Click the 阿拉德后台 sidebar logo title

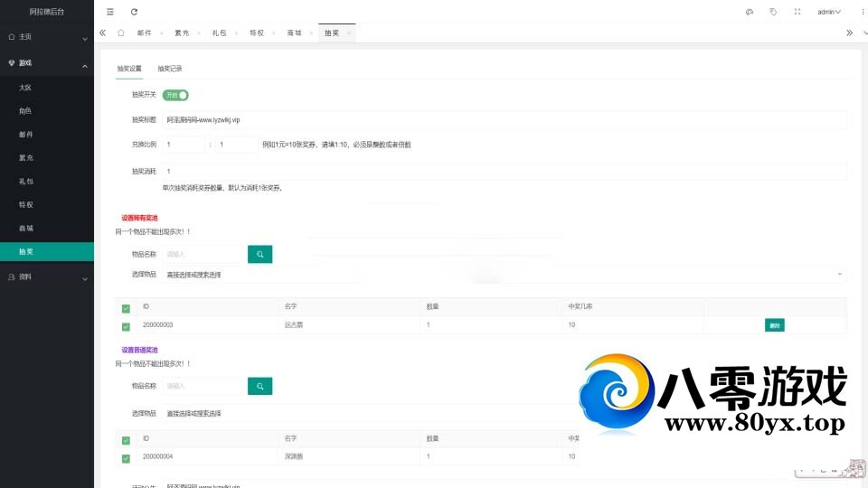point(47,12)
